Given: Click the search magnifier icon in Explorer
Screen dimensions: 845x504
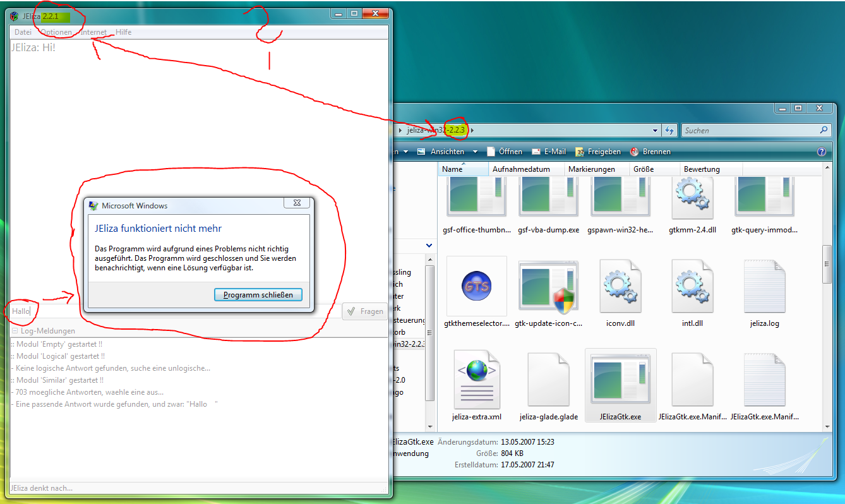Looking at the screenshot, I should point(824,130).
